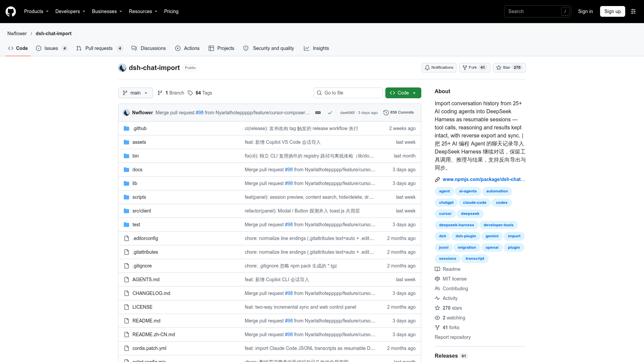644x362 pixels.
Task: Open the Security and quality tab
Action: click(269, 48)
